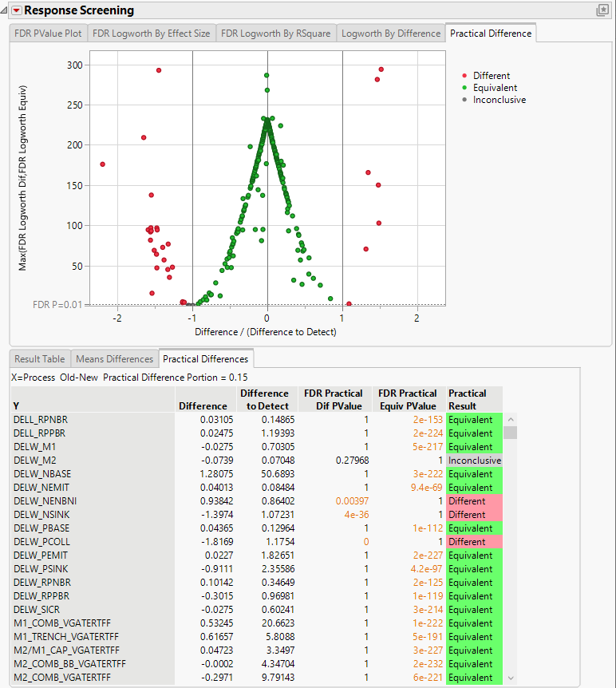
Task: Click the Practical Result column header
Action: coord(468,399)
